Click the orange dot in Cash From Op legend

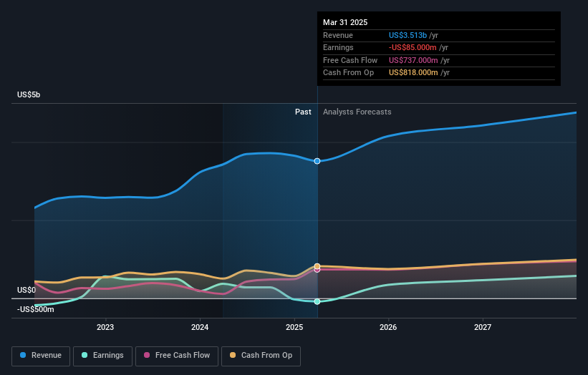[x=233, y=355]
